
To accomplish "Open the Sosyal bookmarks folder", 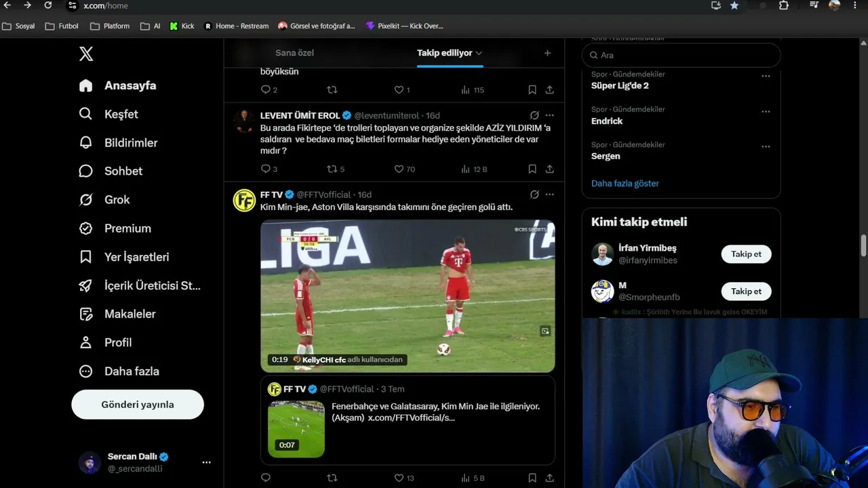I will click(x=18, y=26).
